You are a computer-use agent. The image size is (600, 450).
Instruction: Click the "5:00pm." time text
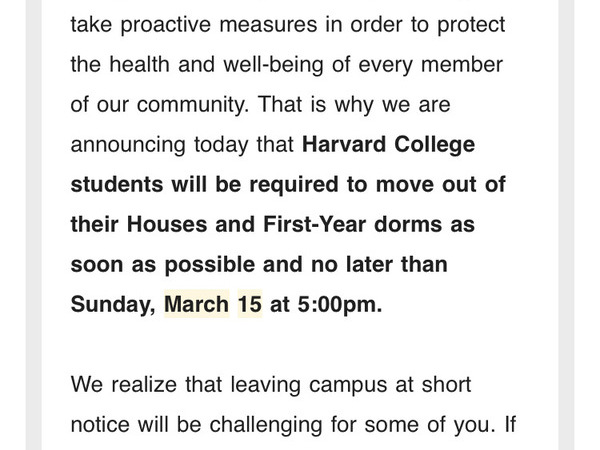(339, 304)
